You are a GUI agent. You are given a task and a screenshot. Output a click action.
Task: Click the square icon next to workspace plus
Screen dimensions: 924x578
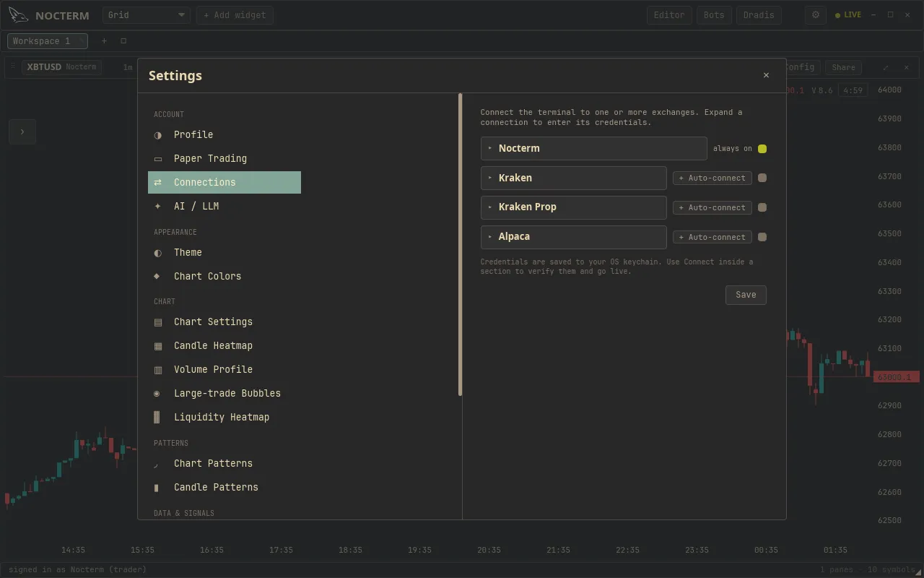tap(123, 41)
